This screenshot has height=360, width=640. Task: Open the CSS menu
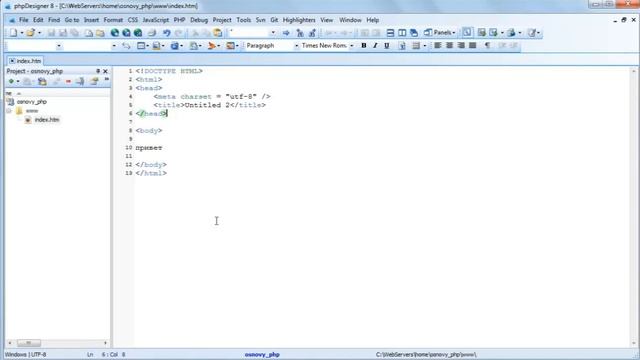click(133, 20)
